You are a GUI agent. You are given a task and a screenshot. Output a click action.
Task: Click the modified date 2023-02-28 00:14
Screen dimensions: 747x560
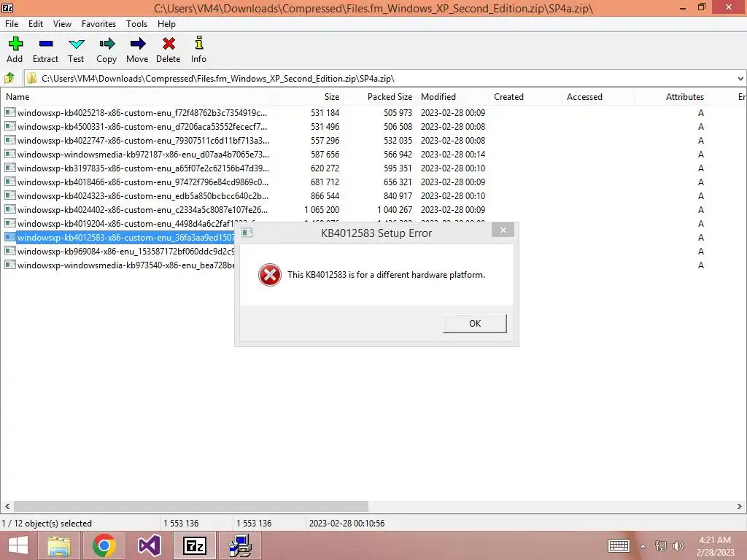452,155
